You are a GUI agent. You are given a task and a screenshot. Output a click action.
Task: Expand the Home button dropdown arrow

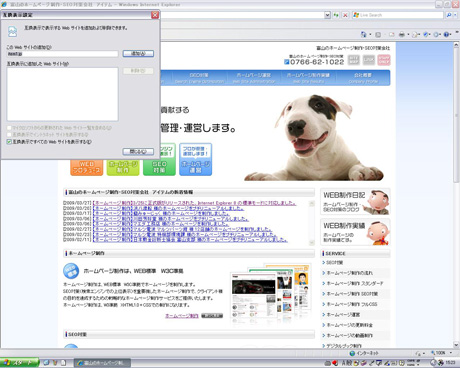point(370,35)
